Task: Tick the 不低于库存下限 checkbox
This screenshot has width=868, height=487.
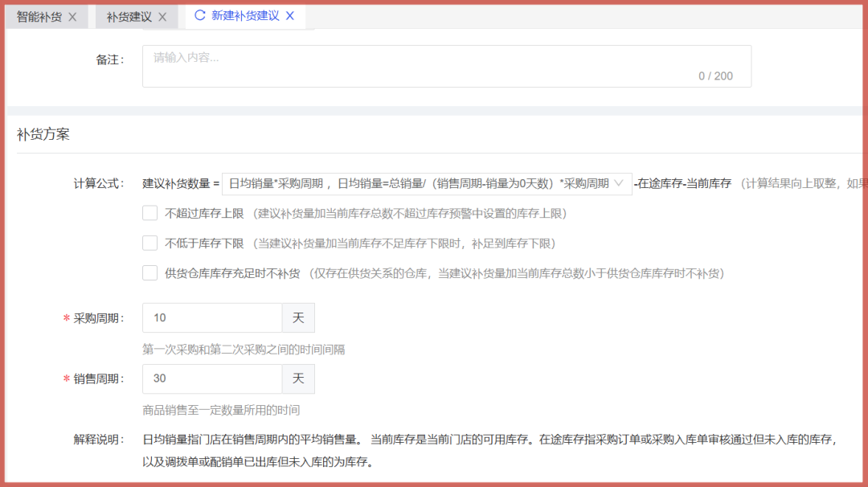Action: point(149,243)
